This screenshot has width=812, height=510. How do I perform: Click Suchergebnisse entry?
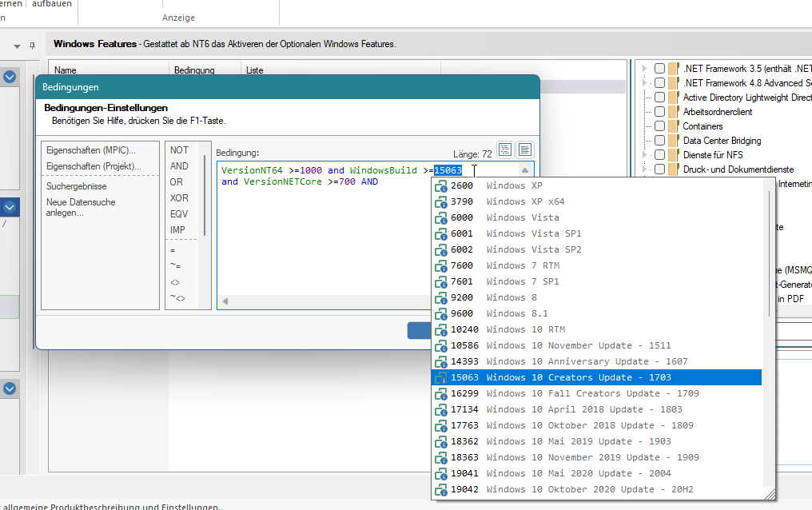[x=76, y=186]
